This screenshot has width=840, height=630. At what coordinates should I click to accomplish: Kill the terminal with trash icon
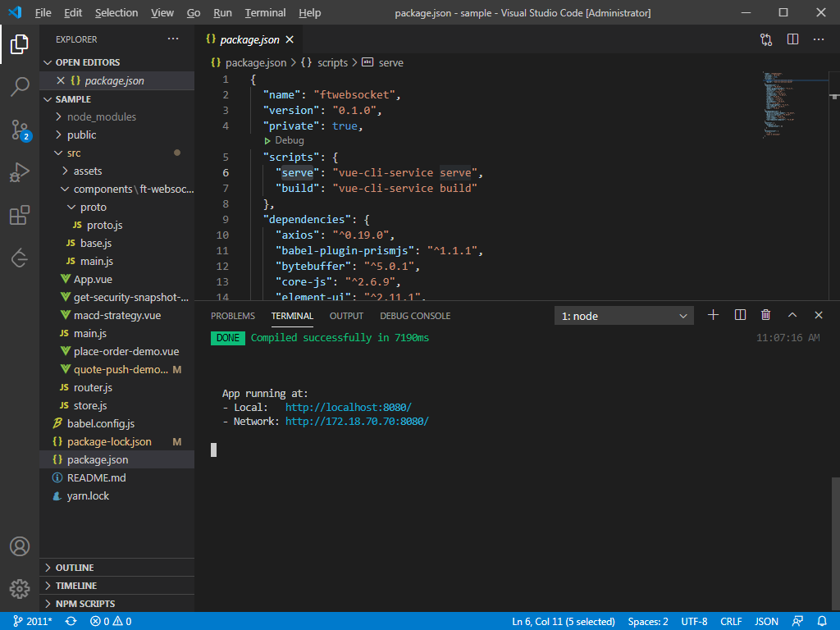tap(765, 315)
